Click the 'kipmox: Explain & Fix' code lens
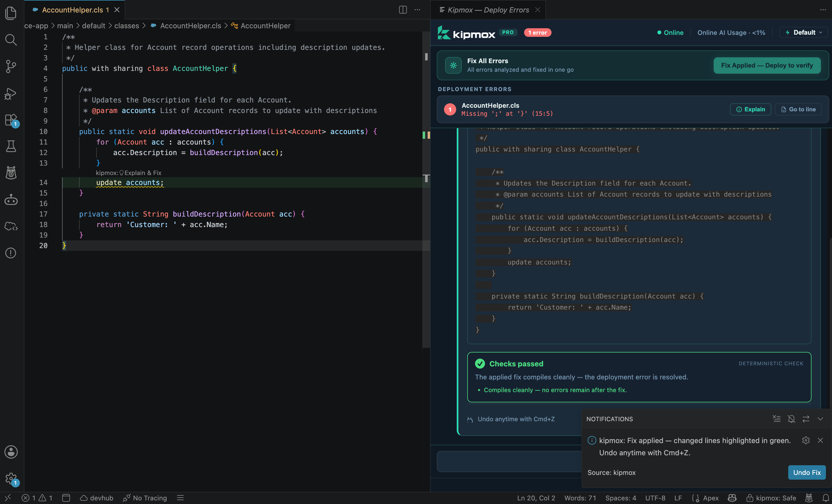 coord(129,173)
